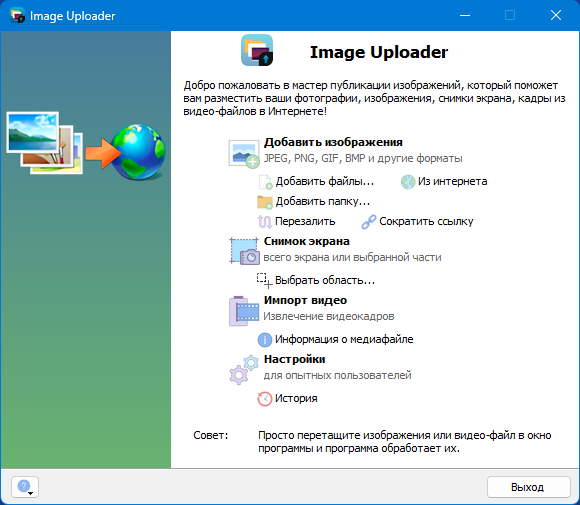The height and width of the screenshot is (505, 580).
Task: Click the Image Uploader logo in the header
Action: click(x=257, y=50)
